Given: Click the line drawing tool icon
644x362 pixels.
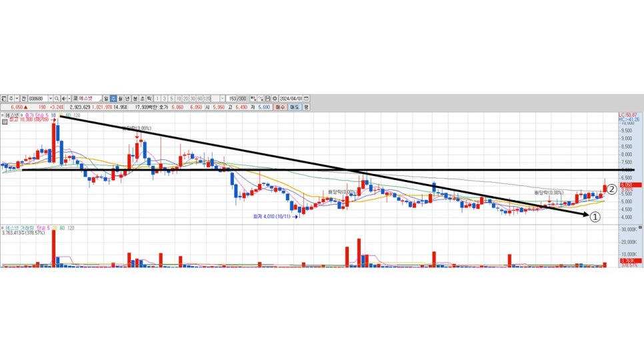Looking at the screenshot, I should (261, 99).
